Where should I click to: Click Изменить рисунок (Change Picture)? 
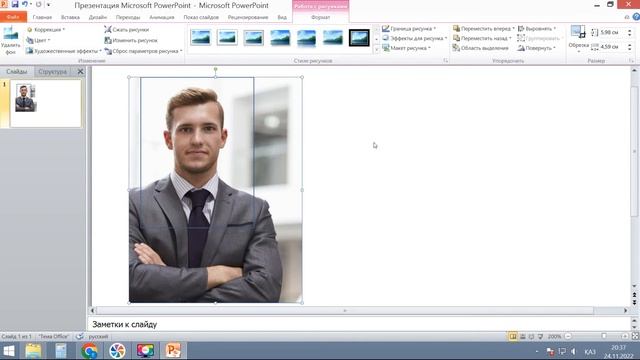point(131,40)
